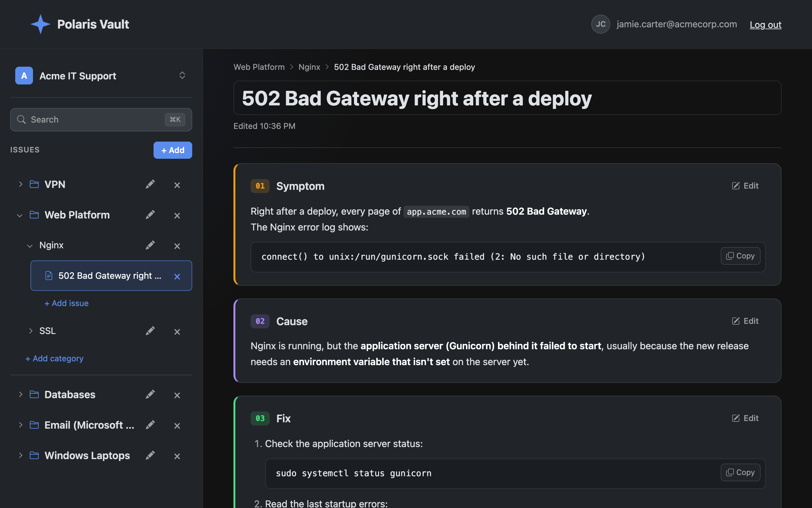Collapse the Nginx subcategory chevron
The height and width of the screenshot is (508, 812).
pos(30,246)
